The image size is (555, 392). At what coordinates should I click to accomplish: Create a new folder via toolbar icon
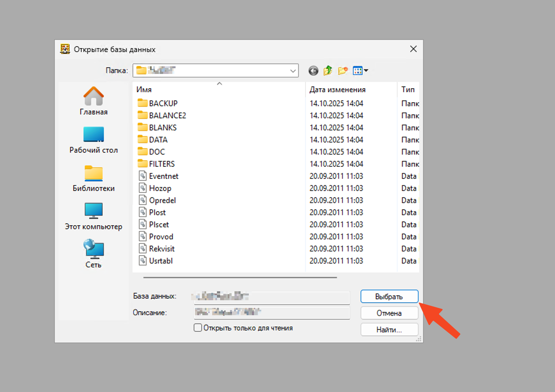point(342,70)
